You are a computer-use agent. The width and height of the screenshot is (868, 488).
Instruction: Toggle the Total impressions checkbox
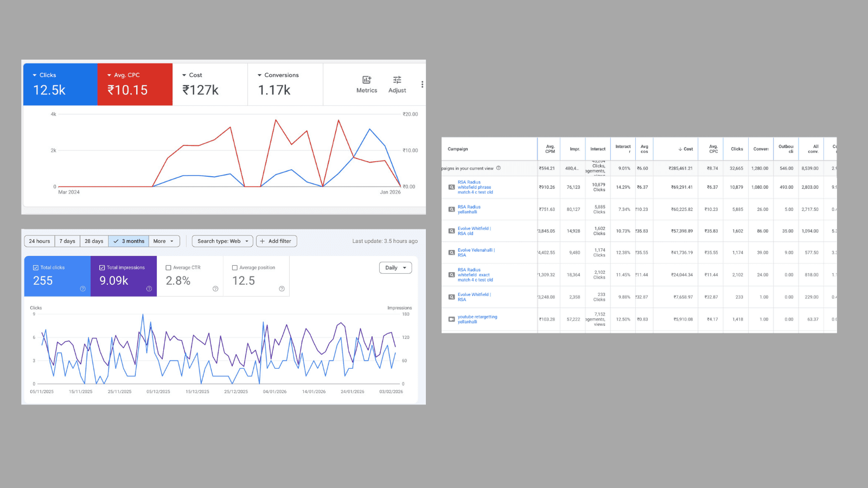coord(102,267)
